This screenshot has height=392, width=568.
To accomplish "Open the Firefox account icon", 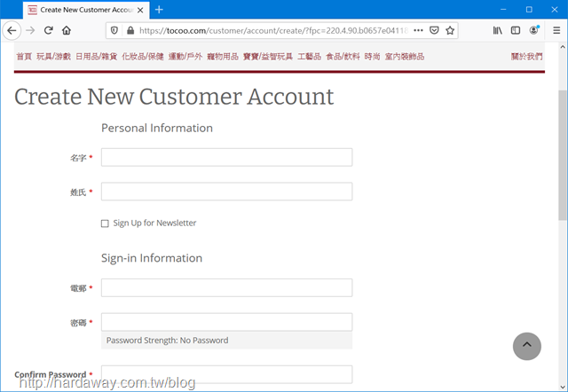I will click(x=533, y=30).
